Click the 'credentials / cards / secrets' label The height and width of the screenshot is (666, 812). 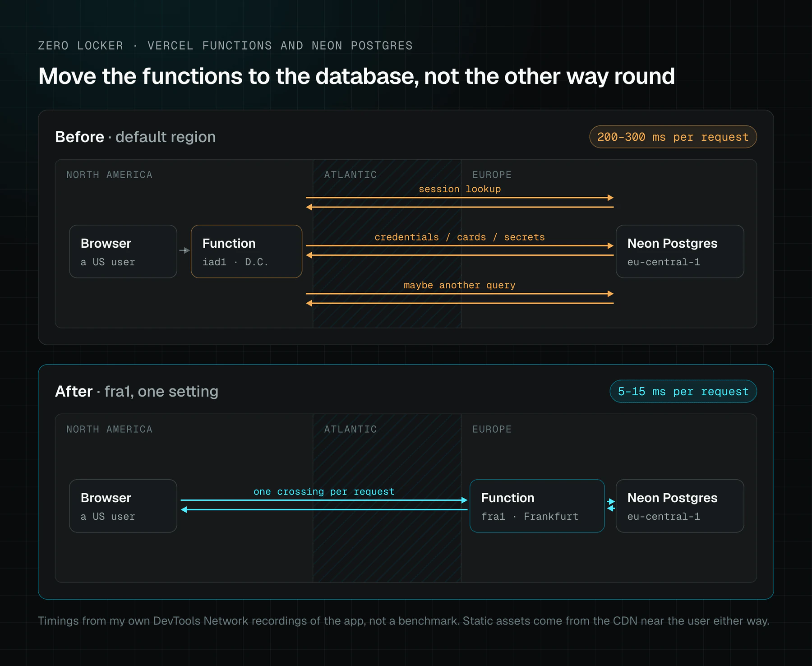460,237
